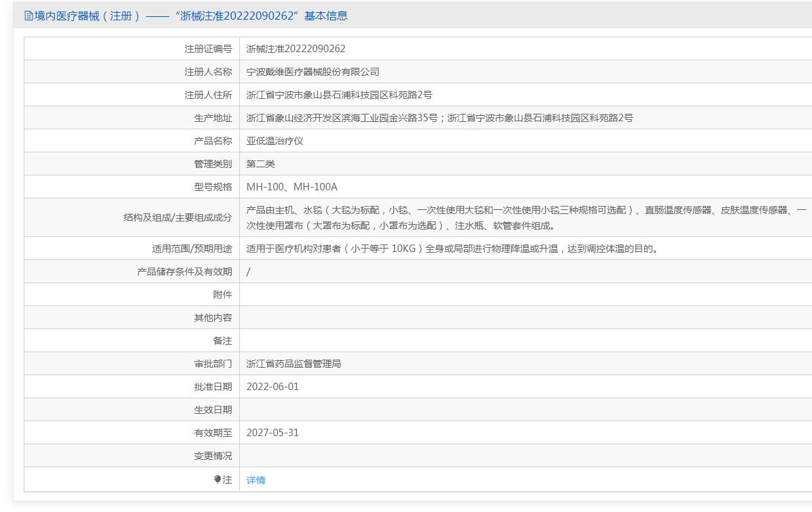Screen dimensions: 812x512
Task: Click the lightbulb icon beside 注
Action: [x=218, y=479]
